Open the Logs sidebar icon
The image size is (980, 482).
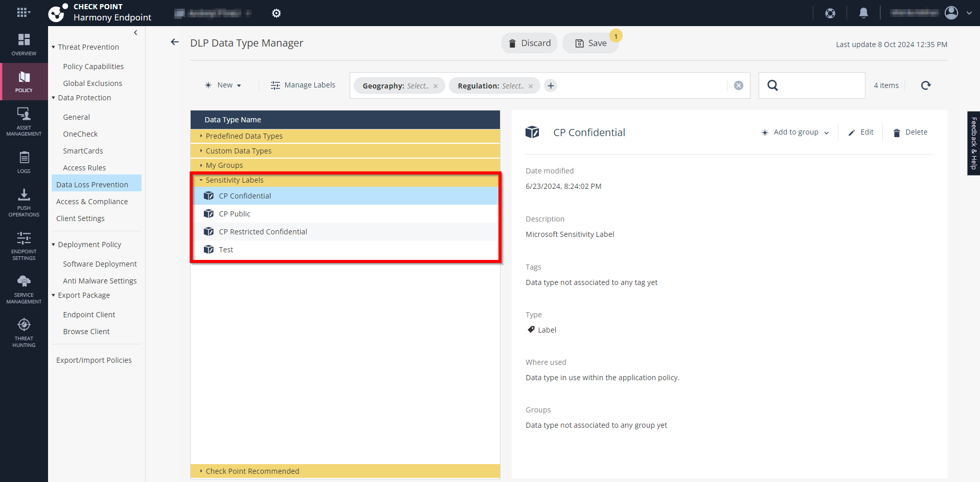24,162
